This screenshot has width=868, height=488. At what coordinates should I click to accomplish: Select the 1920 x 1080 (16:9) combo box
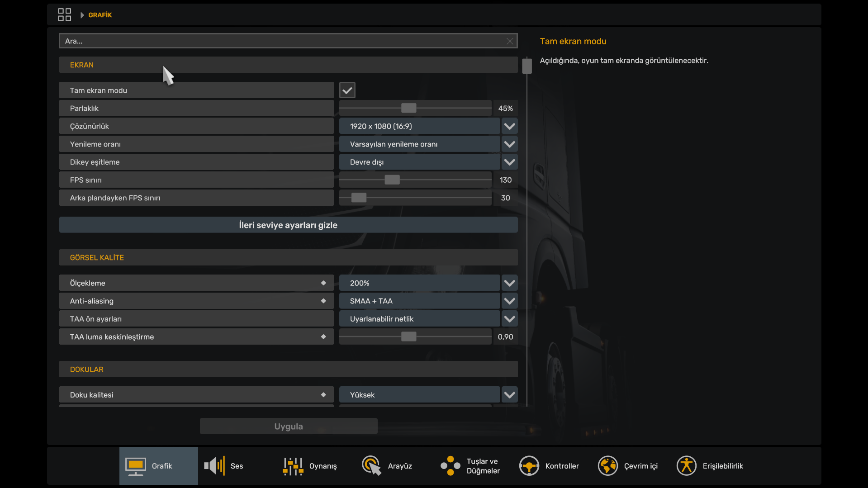pyautogui.click(x=420, y=126)
